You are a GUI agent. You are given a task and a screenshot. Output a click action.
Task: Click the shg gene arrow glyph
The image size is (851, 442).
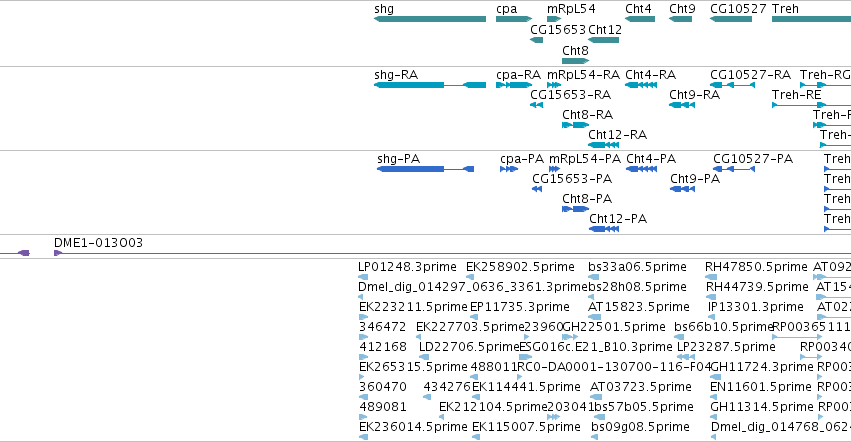coord(430,19)
